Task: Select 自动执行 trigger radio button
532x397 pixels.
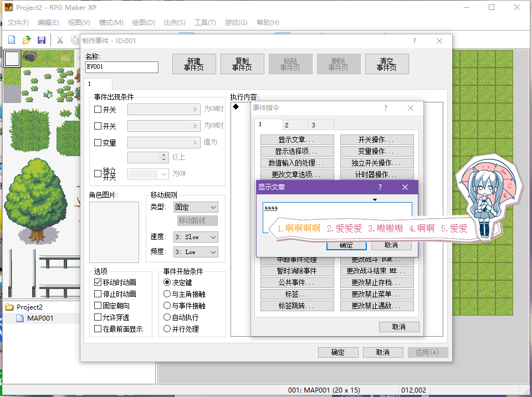Action: click(167, 317)
